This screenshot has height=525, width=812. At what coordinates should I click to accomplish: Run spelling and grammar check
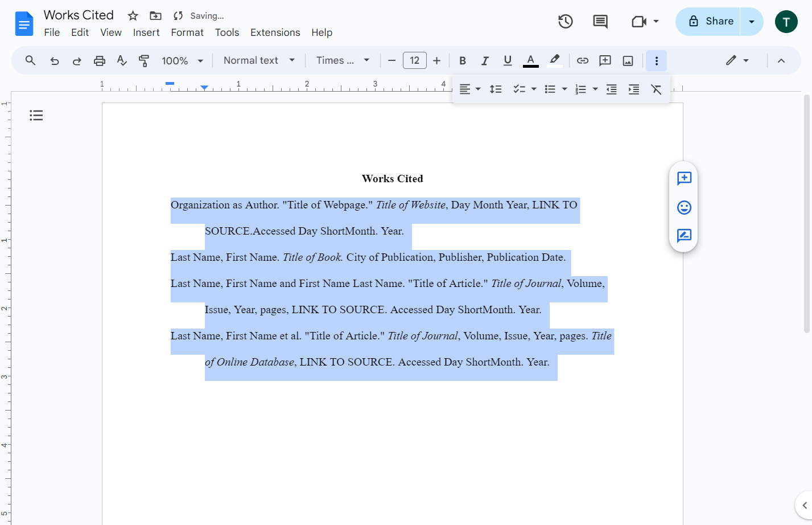pyautogui.click(x=122, y=61)
